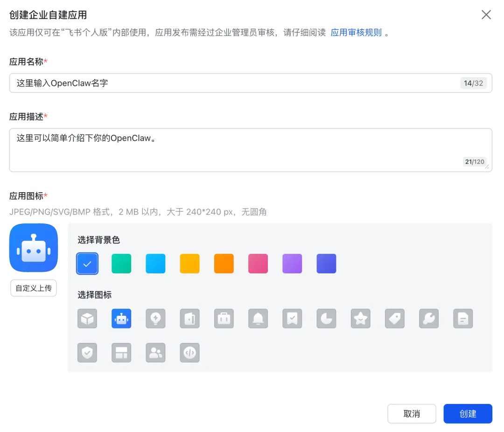Click the 选择背景色 heading

pyautogui.click(x=98, y=240)
